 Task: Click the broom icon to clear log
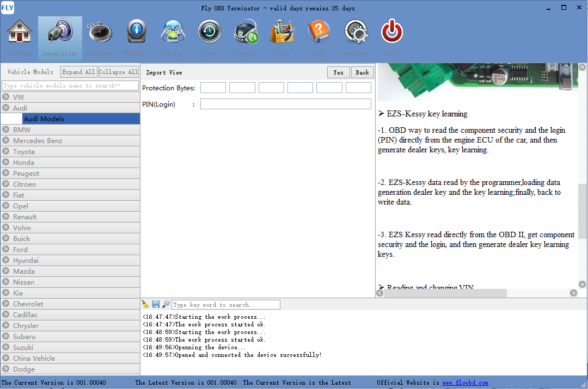tap(145, 305)
